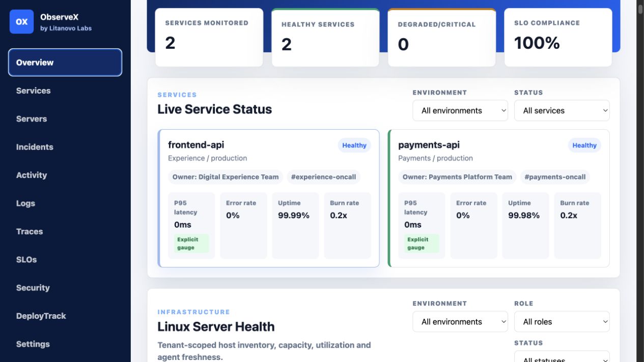Screen dimensions: 644x362
Task: Go to Services in the sidebar
Action: pyautogui.click(x=65, y=90)
